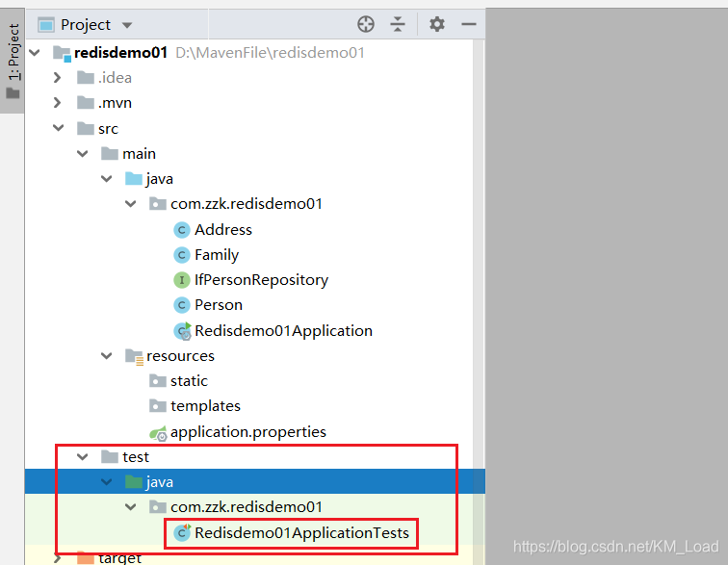Collapse all tree nodes icon

click(x=398, y=24)
